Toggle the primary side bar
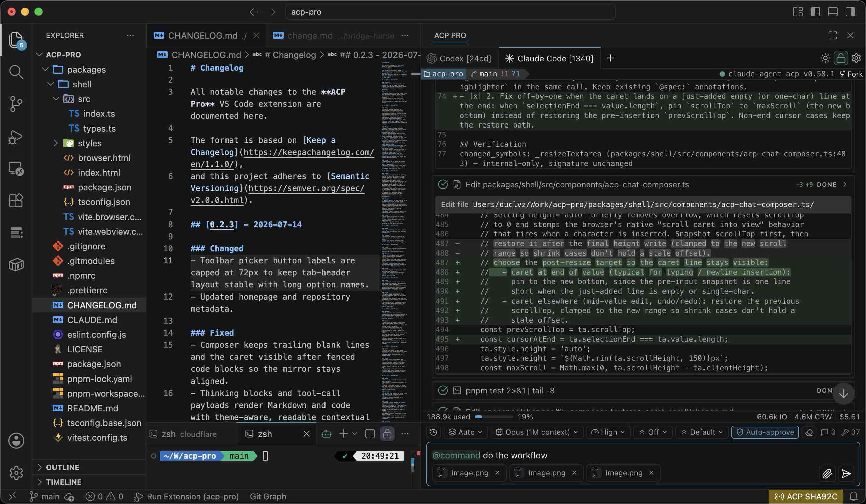866x504 pixels. point(815,12)
